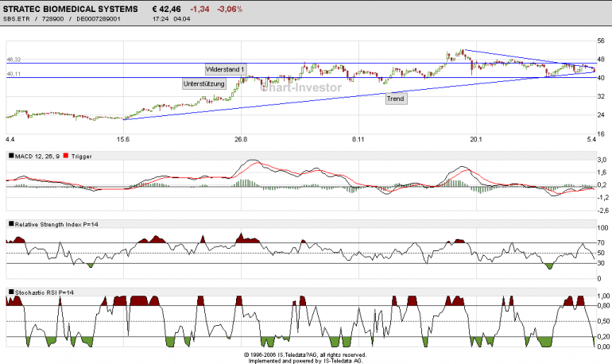Click the Relative Strength Index P=14 label

pos(56,224)
